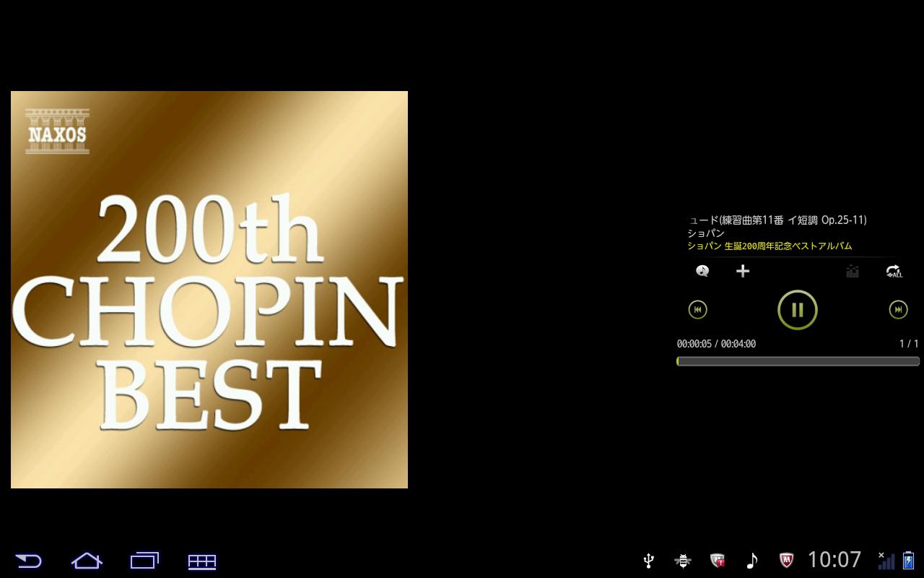
Task: Open the recent apps switcher
Action: click(144, 561)
